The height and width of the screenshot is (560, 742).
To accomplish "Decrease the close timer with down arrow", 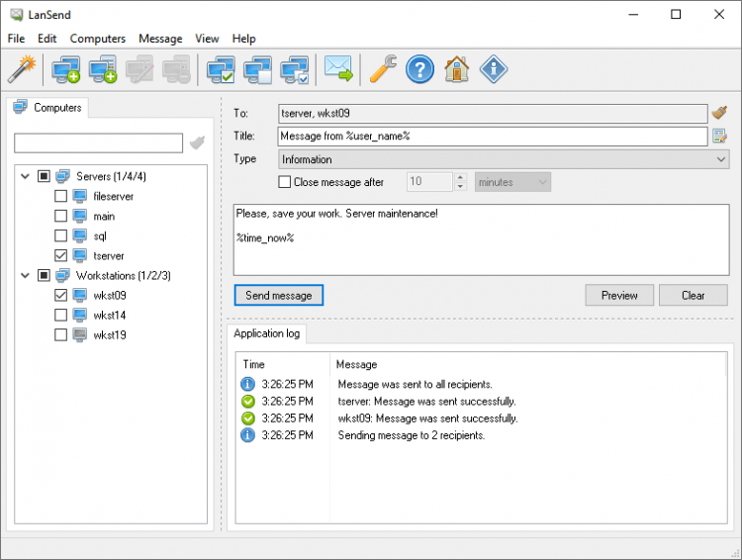I will click(x=460, y=187).
